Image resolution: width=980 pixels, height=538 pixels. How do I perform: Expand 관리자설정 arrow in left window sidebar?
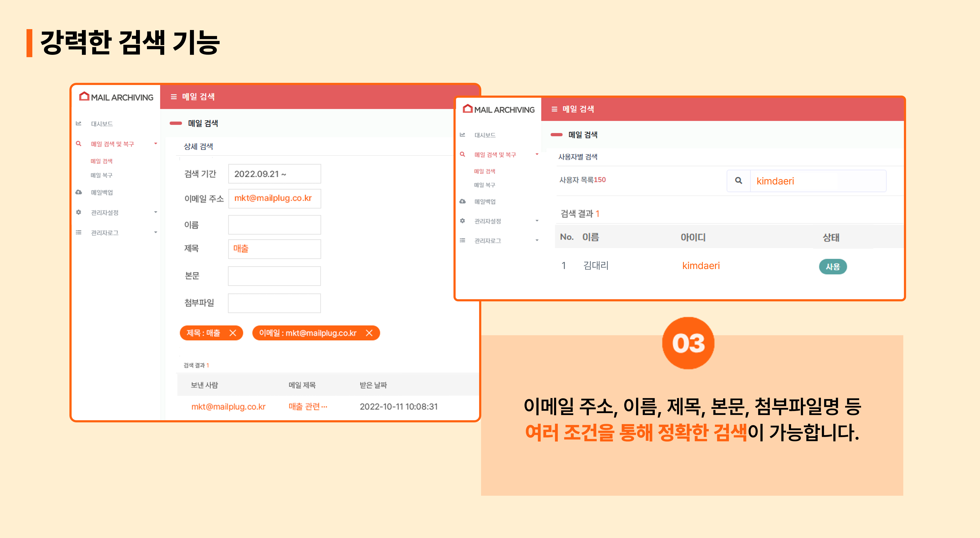[x=156, y=212]
